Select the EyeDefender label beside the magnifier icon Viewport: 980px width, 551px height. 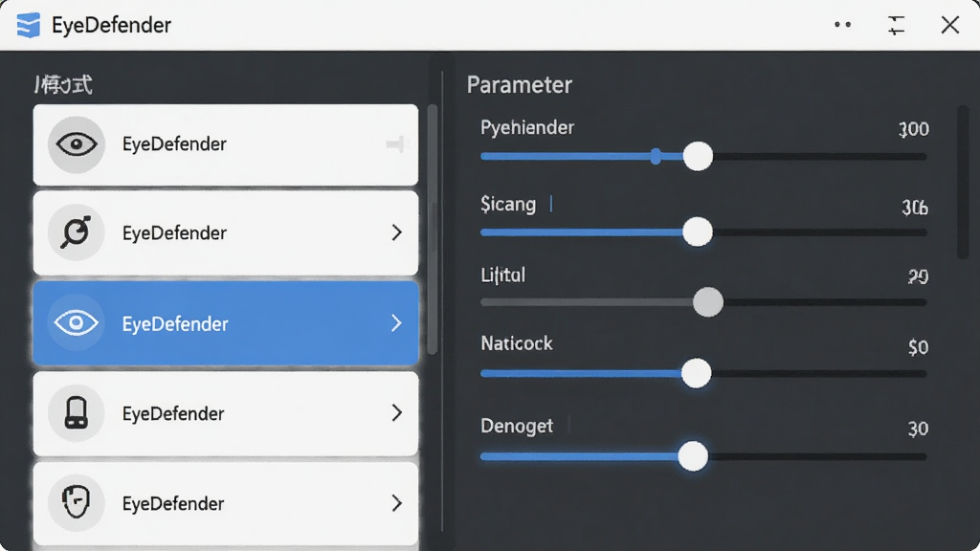[x=174, y=233]
